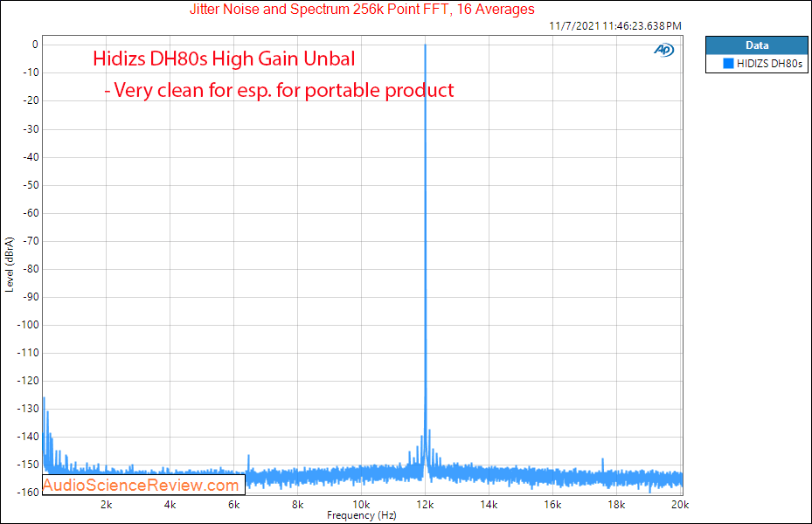Viewport: 812px width, 524px height.
Task: Click the 'Frequency (Hz)' axis label
Action: coord(362,515)
